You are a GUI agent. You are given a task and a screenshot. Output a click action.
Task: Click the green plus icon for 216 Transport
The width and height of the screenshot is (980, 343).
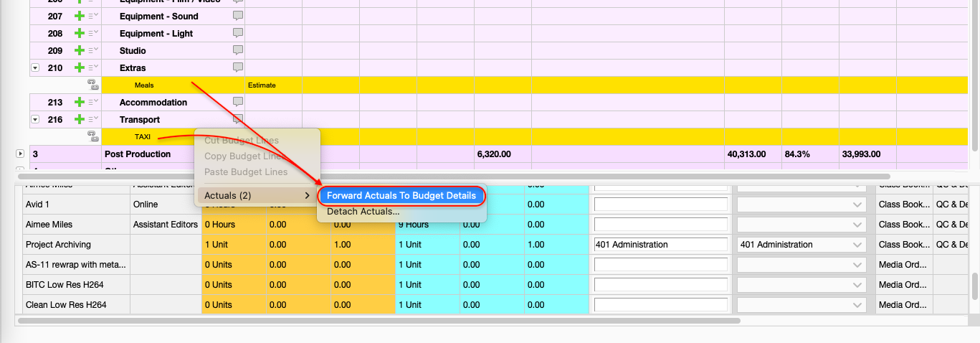click(x=80, y=119)
